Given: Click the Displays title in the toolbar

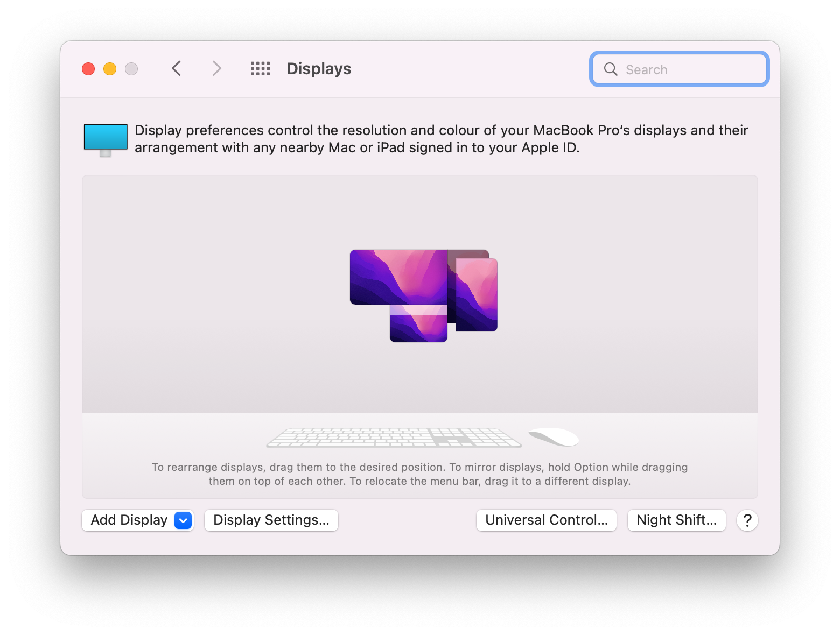Looking at the screenshot, I should click(x=318, y=68).
